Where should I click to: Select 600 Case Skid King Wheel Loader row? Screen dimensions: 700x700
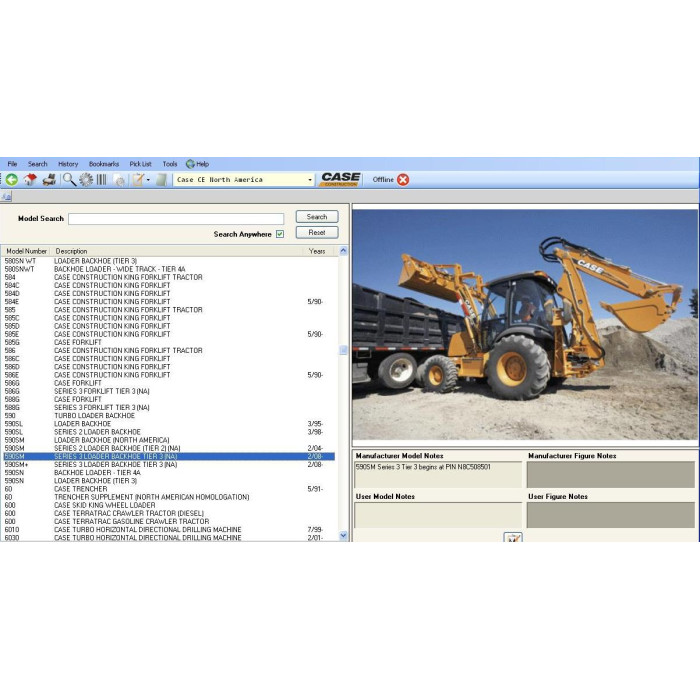click(169, 505)
